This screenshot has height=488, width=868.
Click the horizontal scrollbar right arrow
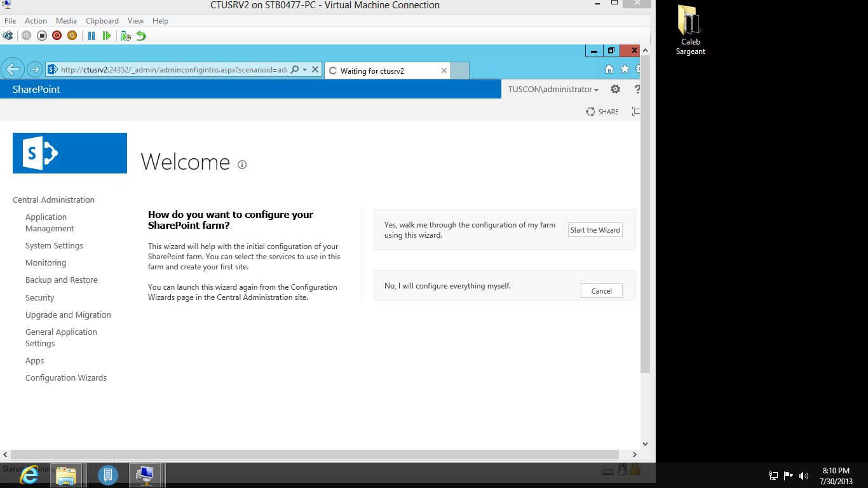(x=634, y=454)
